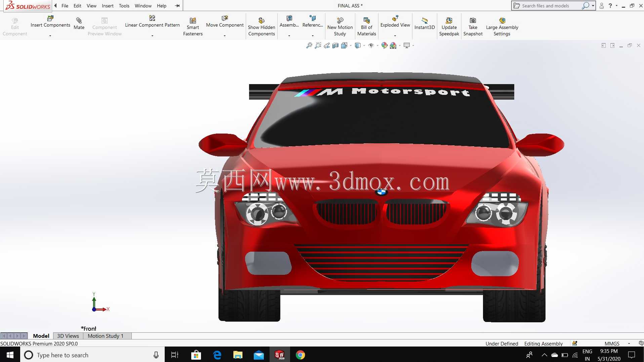644x362 pixels.
Task: Launch Smart Fasteners
Action: click(193, 27)
